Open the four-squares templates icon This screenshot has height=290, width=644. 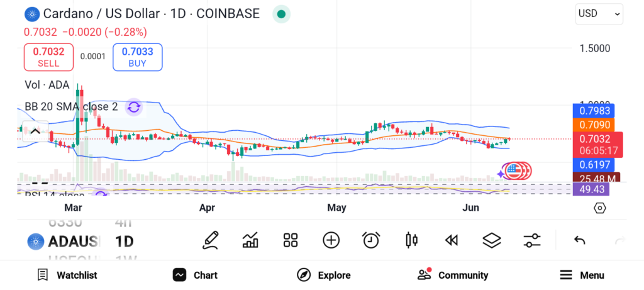290,240
